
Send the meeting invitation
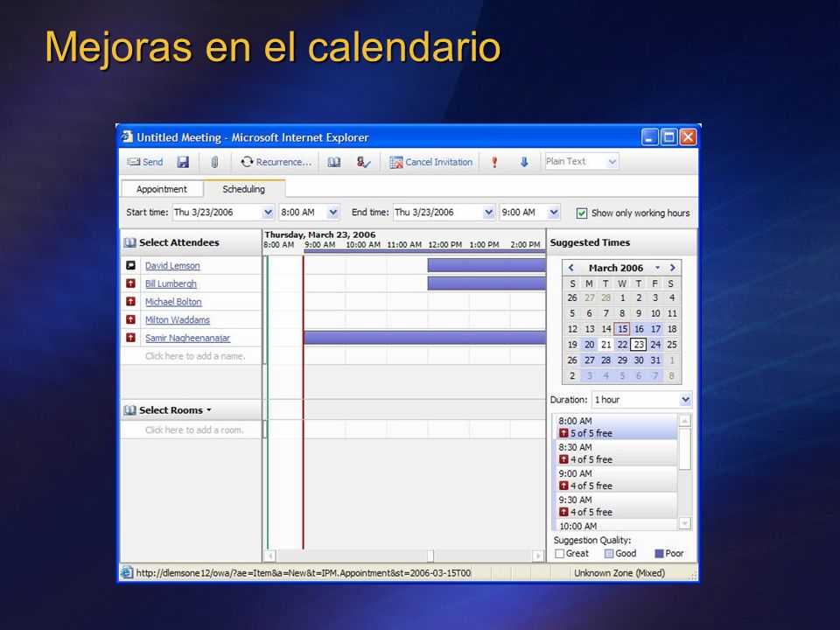click(x=144, y=162)
